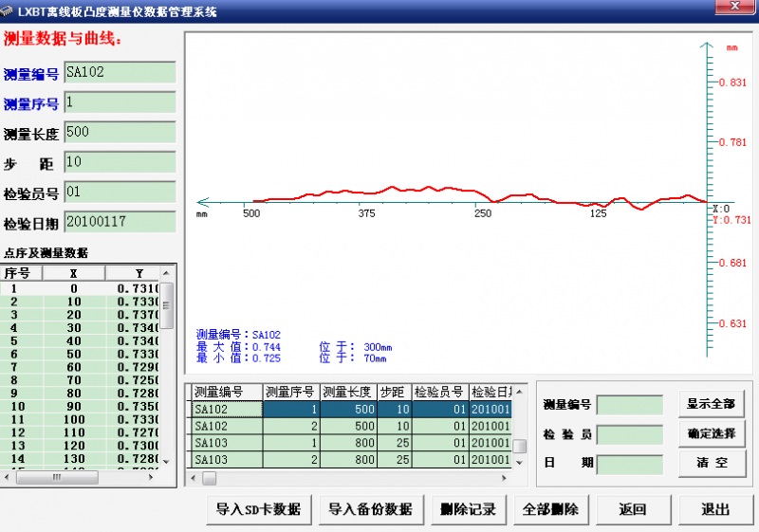Click the 导入备份数据 button
The width and height of the screenshot is (759, 532).
[371, 509]
